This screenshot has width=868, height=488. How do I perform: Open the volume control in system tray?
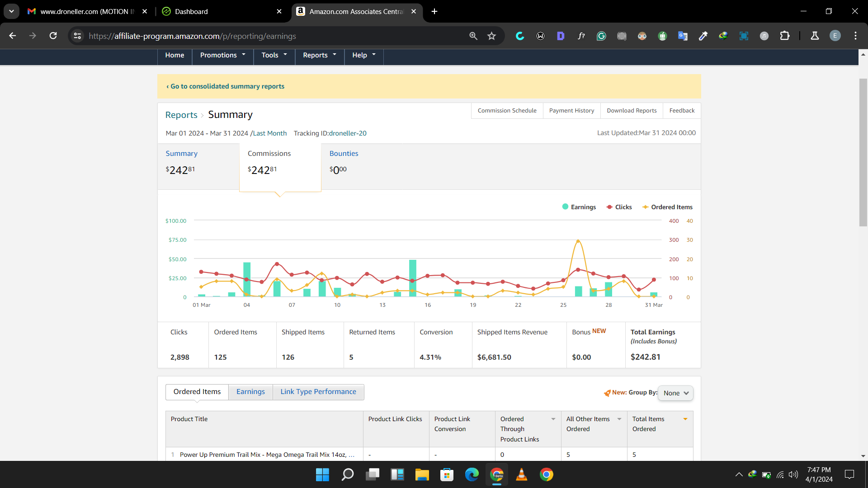(x=793, y=474)
